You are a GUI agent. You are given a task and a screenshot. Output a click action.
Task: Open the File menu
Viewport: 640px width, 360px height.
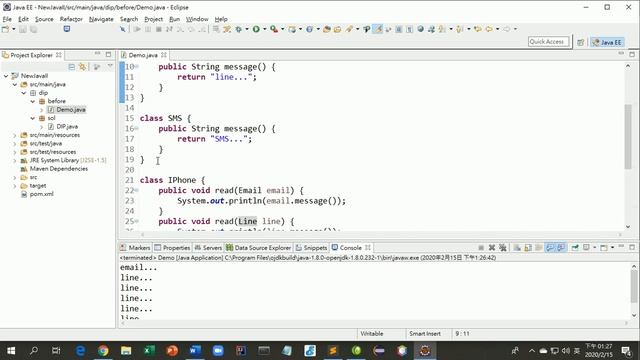7,19
